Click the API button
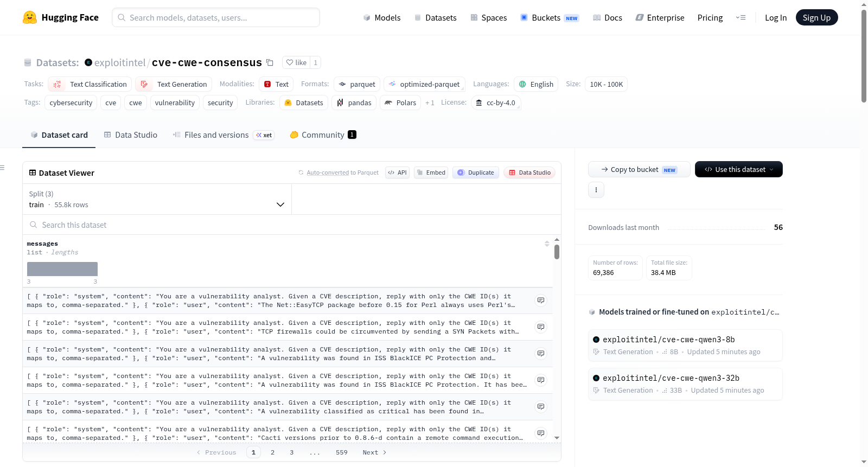868x467 pixels. tap(397, 172)
